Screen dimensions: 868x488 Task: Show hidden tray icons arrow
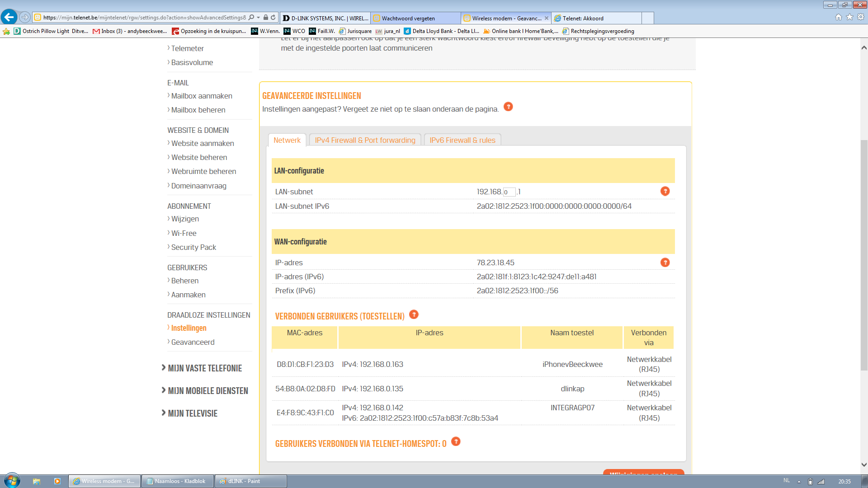(x=799, y=481)
